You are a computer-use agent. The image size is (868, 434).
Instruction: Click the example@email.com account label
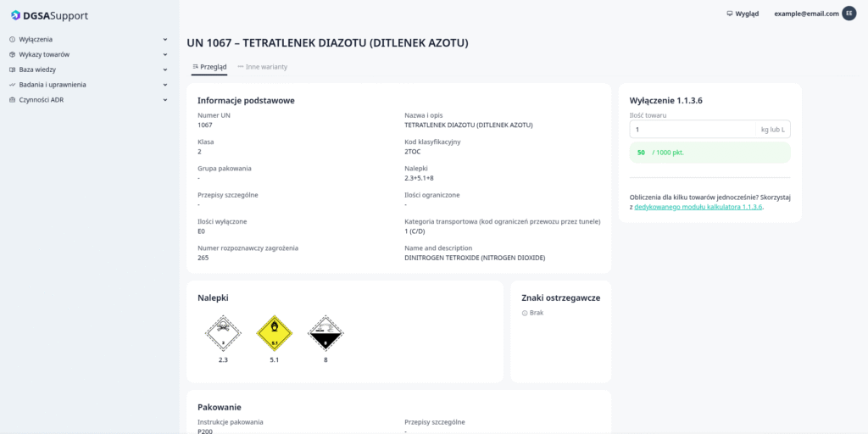click(806, 14)
